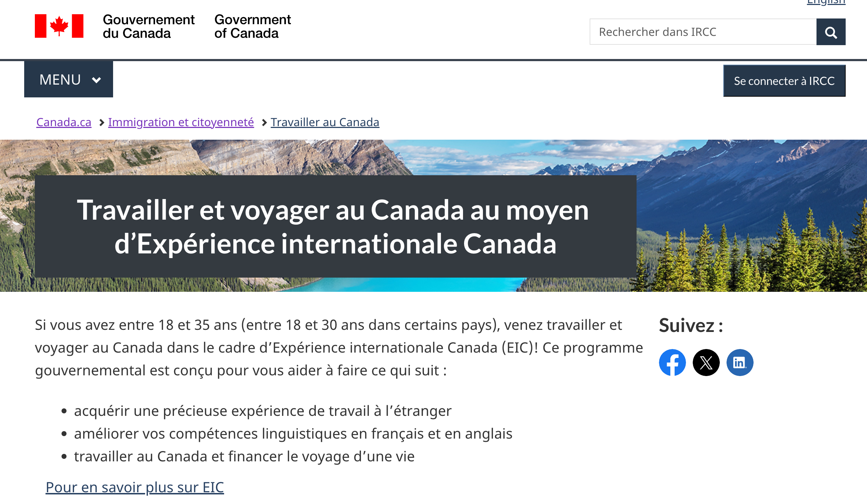Select the Facebook follow icon
The width and height of the screenshot is (867, 504).
672,362
